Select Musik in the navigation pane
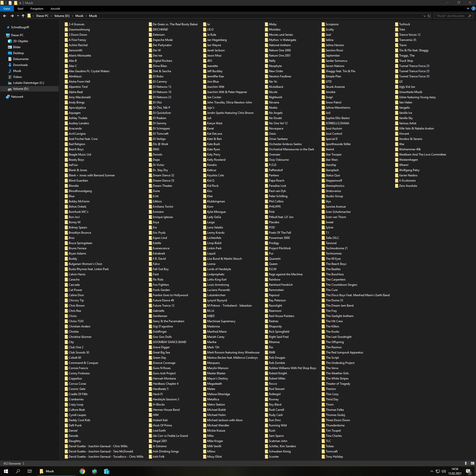 click(14, 71)
